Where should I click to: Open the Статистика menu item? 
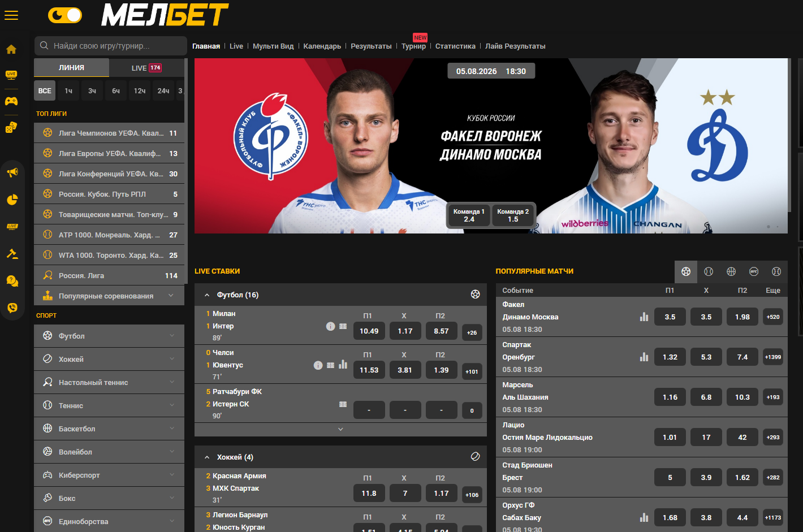pos(455,46)
